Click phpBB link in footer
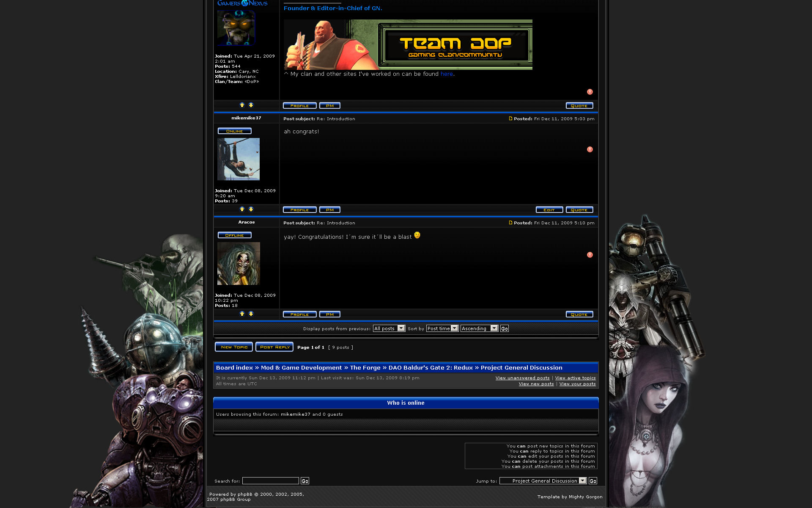The image size is (812, 508). 245,494
